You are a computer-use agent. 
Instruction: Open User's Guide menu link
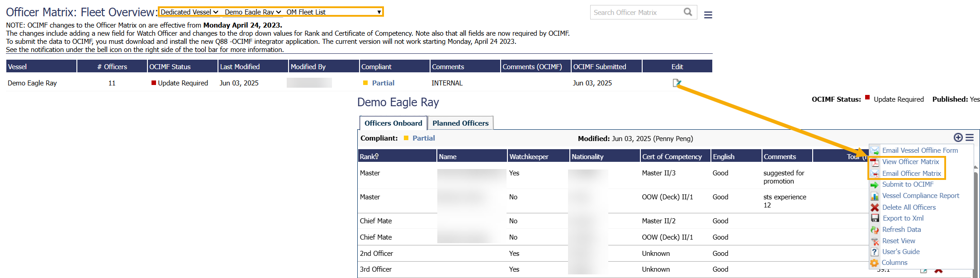point(900,252)
